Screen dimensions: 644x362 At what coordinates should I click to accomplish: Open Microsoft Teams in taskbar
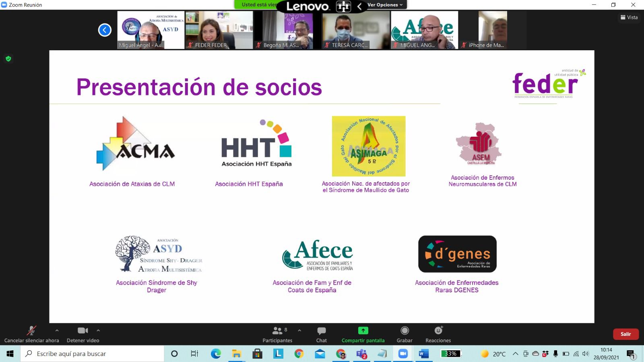[361, 354]
